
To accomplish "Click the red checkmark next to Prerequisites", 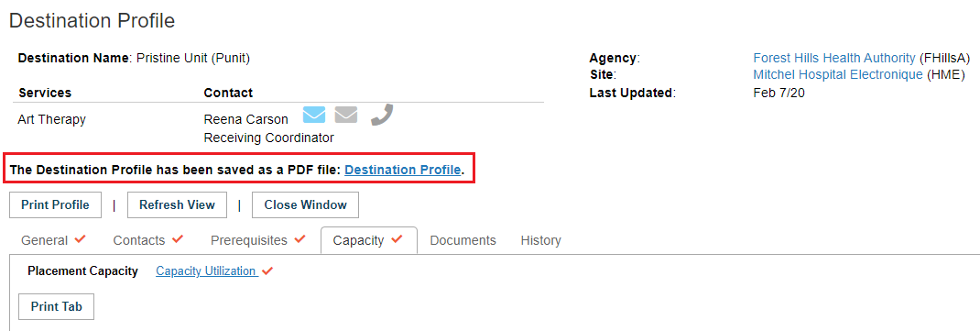I will tap(300, 239).
